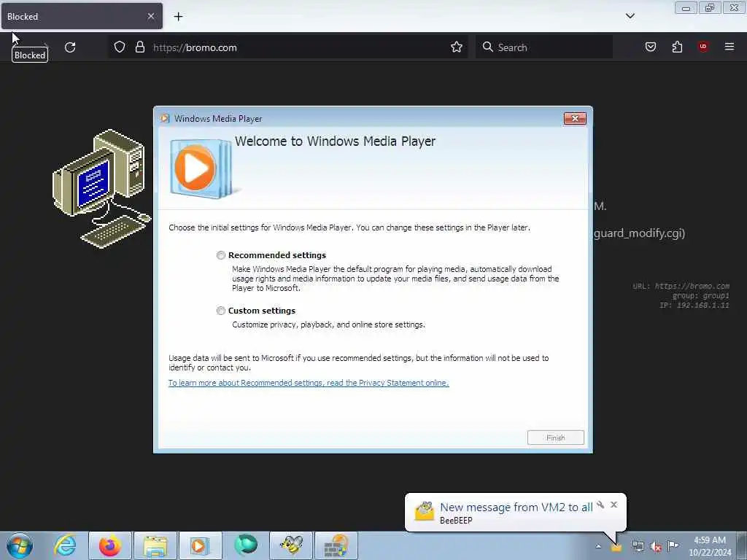Open a new tab with plus button
This screenshot has height=560, width=747.
pyautogui.click(x=178, y=17)
